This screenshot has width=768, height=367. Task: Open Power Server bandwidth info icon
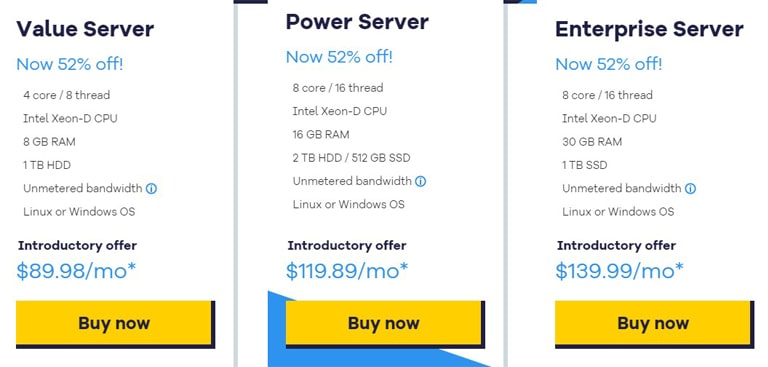[421, 181]
